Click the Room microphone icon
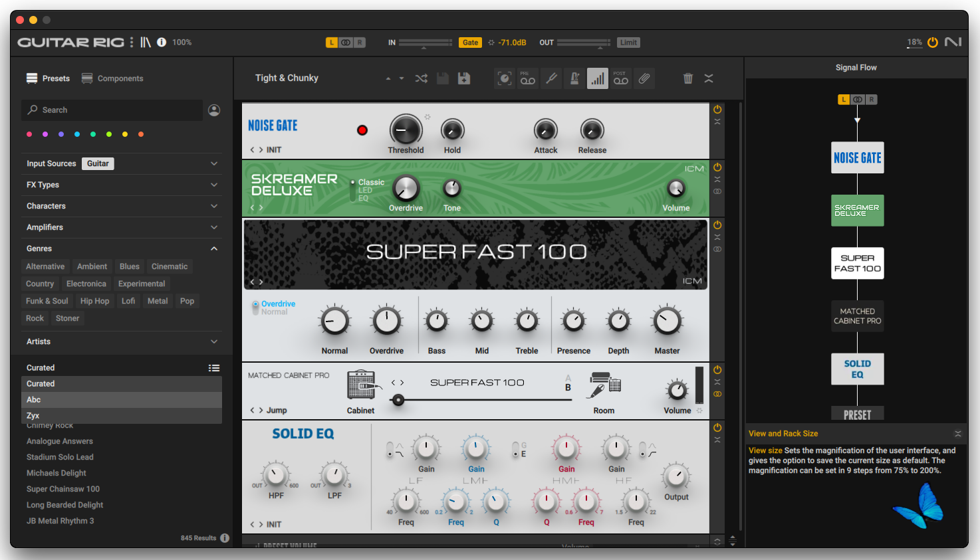Image resolution: width=980 pixels, height=560 pixels. tap(604, 385)
